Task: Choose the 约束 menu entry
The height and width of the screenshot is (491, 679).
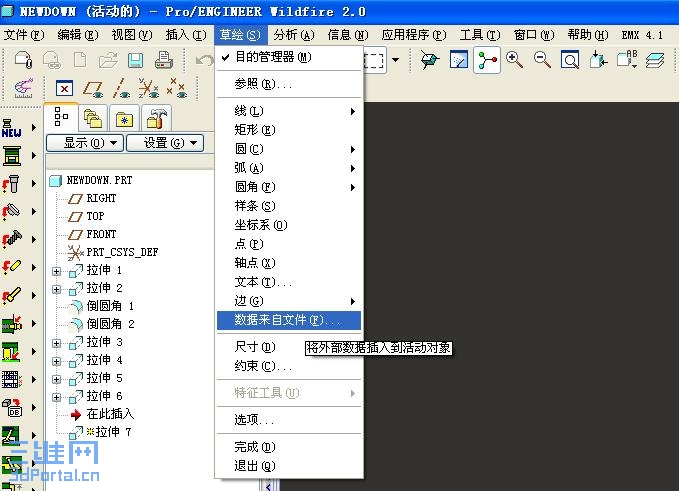Action: coord(289,366)
